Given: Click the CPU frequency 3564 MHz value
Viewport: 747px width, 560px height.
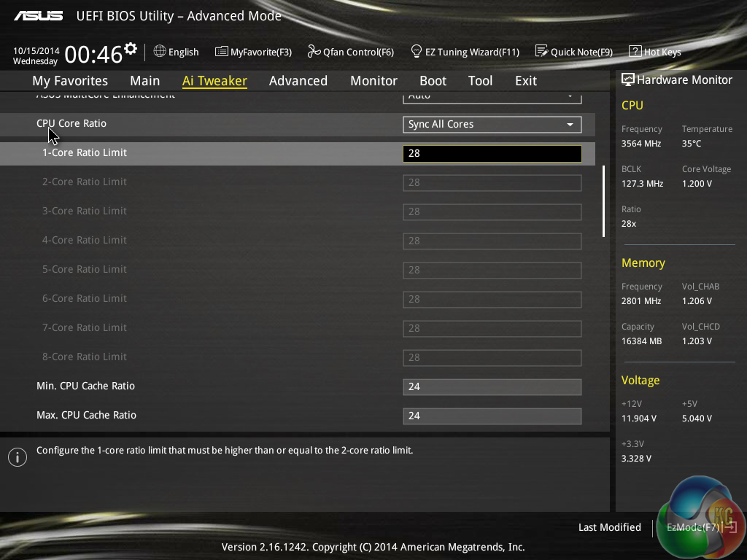Looking at the screenshot, I should tap(640, 144).
